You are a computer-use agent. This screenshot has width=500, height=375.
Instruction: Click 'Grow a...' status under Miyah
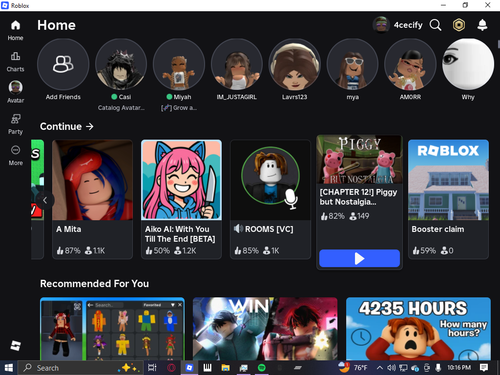(x=179, y=108)
